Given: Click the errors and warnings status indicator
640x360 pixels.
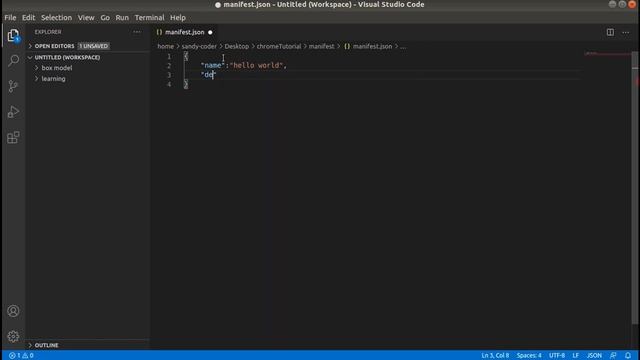Looking at the screenshot, I should pos(21,356).
